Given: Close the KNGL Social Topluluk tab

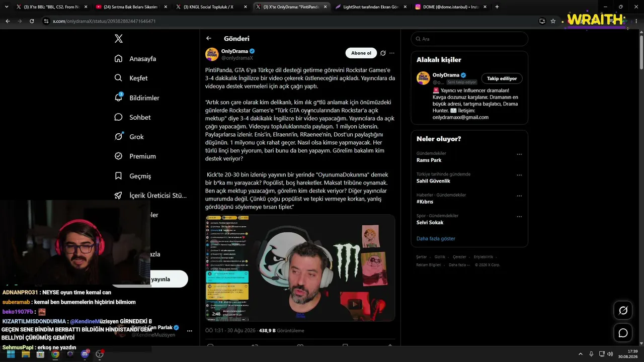Looking at the screenshot, I should point(246,7).
